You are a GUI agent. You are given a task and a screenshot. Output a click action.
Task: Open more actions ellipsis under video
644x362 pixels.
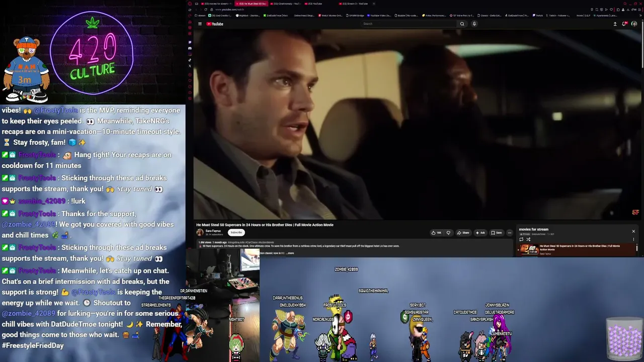[509, 233]
